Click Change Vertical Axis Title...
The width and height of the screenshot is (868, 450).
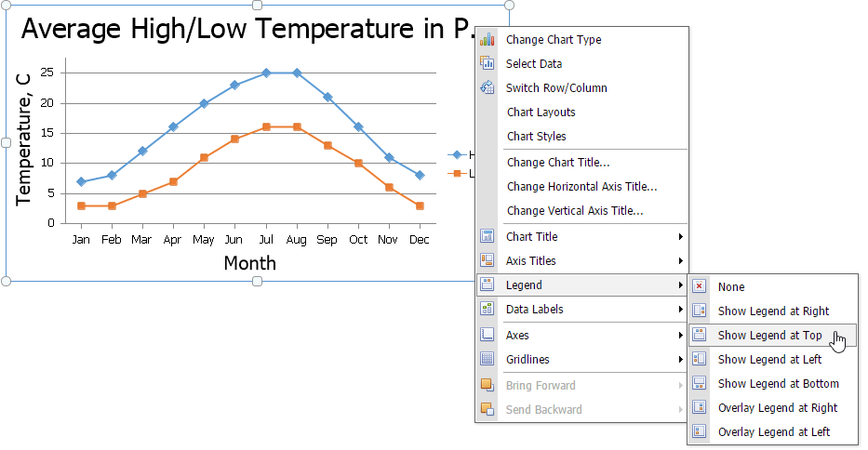coord(574,211)
